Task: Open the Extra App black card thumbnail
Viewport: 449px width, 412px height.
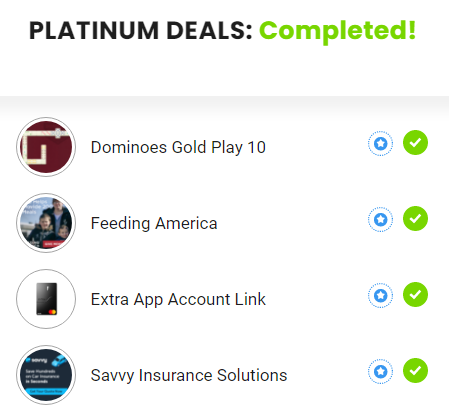Action: [46, 299]
